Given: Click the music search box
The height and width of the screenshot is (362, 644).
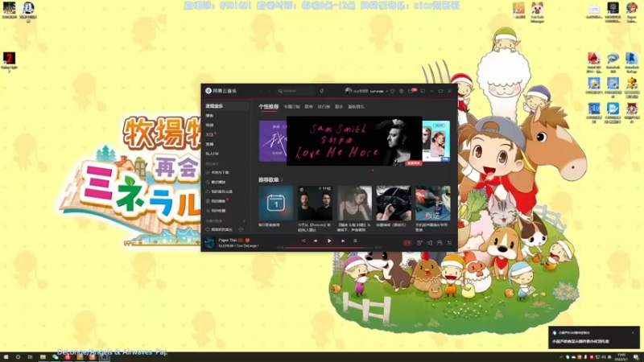Looking at the screenshot, I should [x=295, y=91].
